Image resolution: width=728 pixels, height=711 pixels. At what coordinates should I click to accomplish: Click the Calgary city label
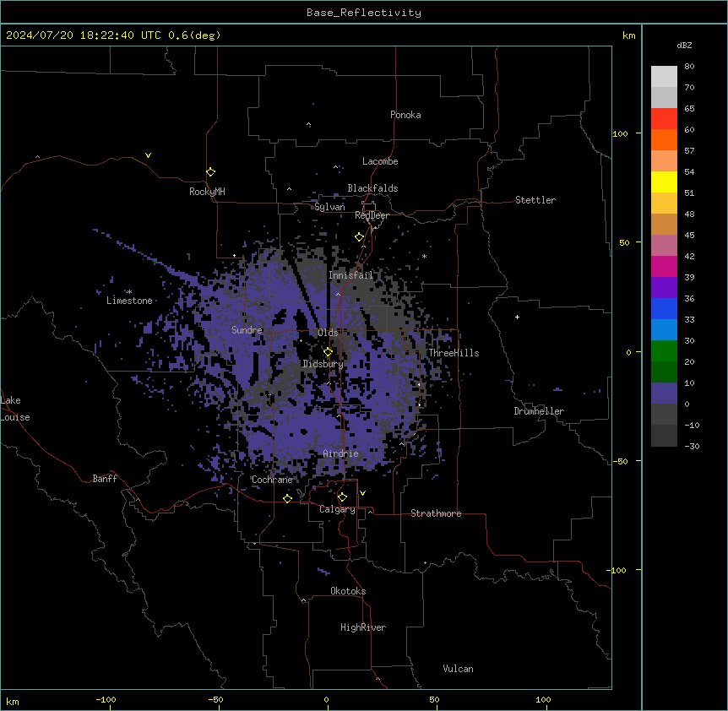338,509
